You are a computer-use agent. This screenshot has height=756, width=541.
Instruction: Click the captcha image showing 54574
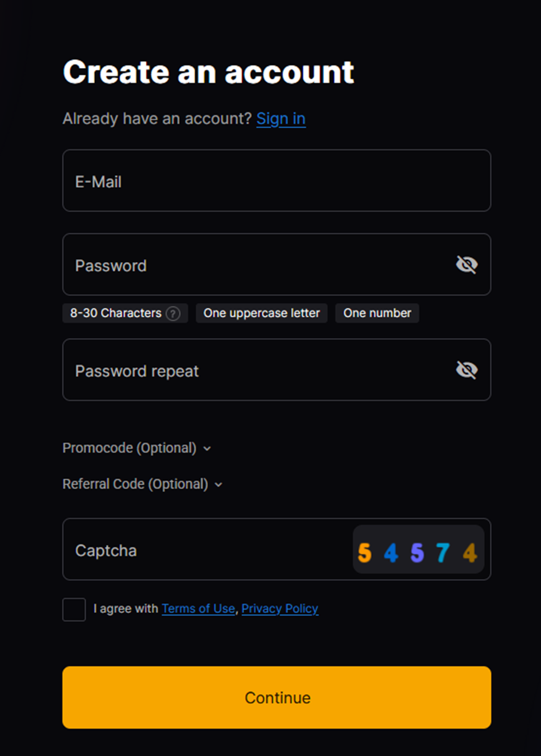[418, 550]
